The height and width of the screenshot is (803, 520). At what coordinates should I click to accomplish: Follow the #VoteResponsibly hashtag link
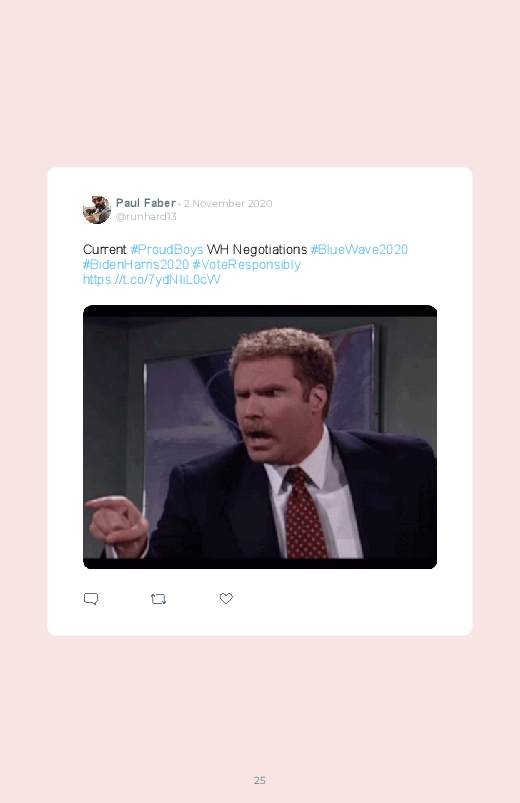(246, 265)
